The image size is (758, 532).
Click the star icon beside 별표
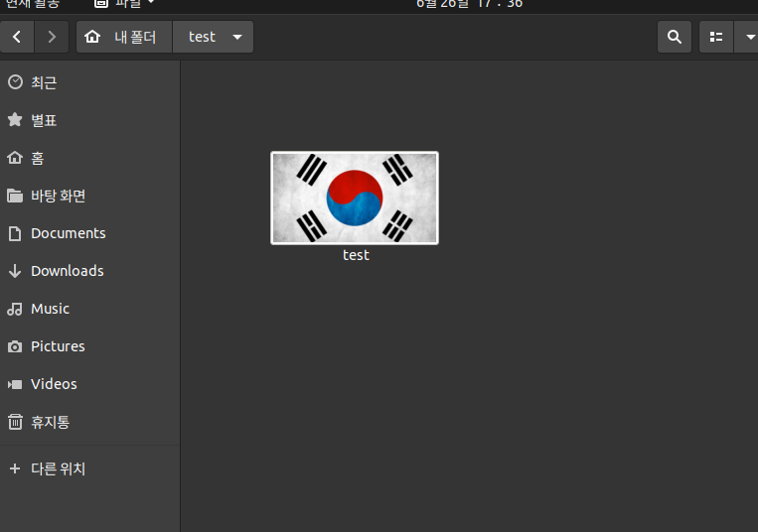point(15,120)
